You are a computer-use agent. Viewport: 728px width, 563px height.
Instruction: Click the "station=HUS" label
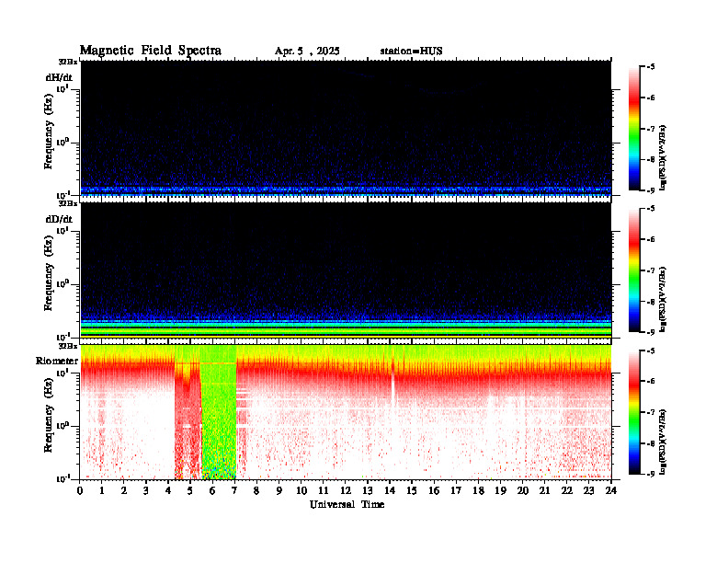tap(412, 52)
